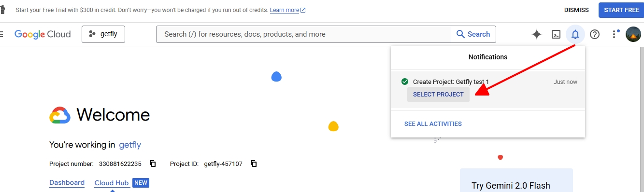
Task: Click the user account avatar
Action: (x=633, y=34)
